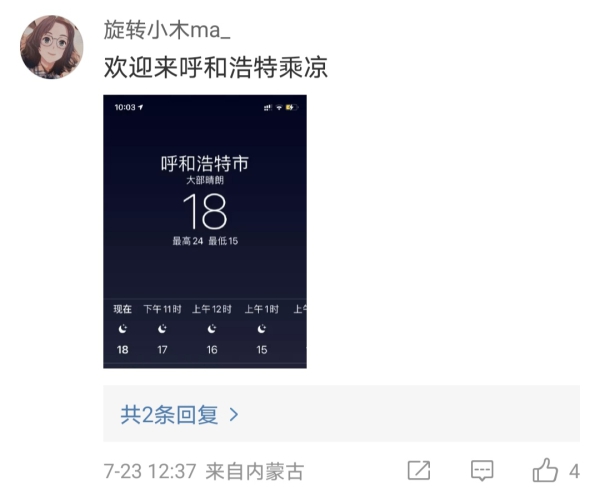600x497 pixels.
Task: Tap the moon icon under 上午12时
Action: (212, 329)
